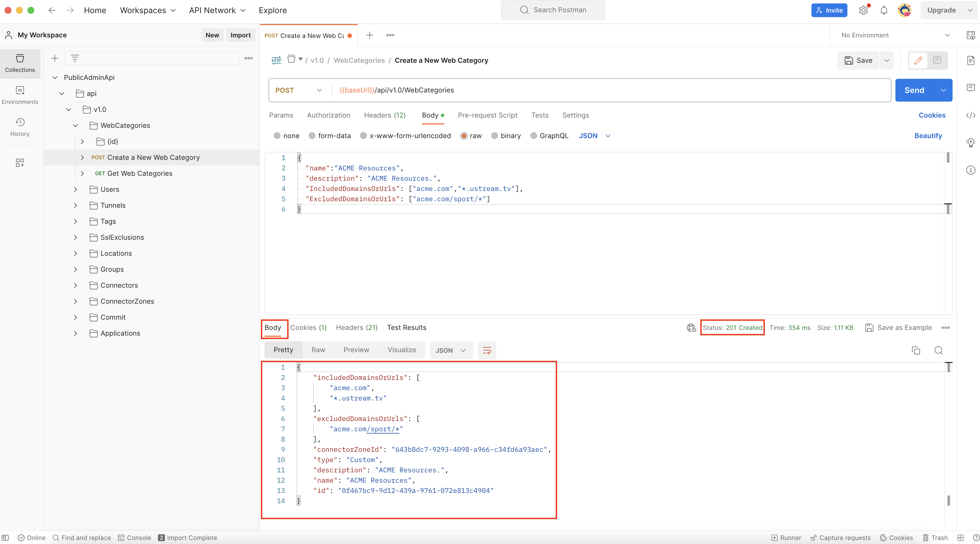Select the form-data body type
Image resolution: width=980 pixels, height=544 pixels.
coord(312,136)
